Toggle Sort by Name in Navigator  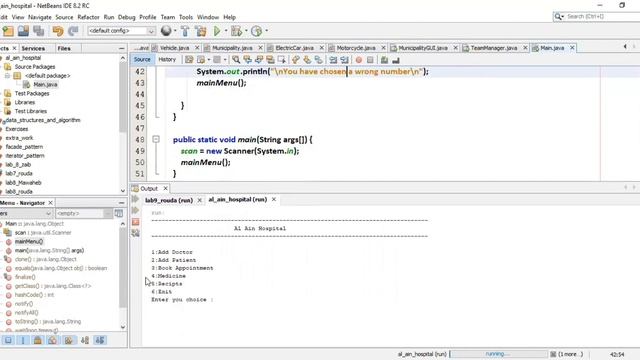tap(85, 340)
